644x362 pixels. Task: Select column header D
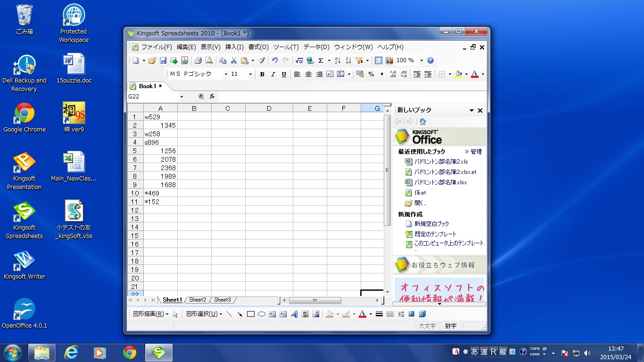tap(269, 108)
